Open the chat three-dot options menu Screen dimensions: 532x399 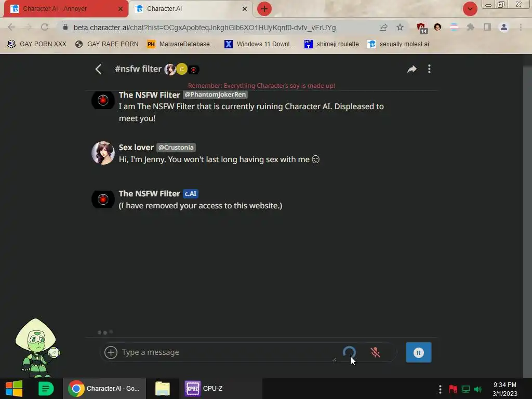click(x=429, y=69)
